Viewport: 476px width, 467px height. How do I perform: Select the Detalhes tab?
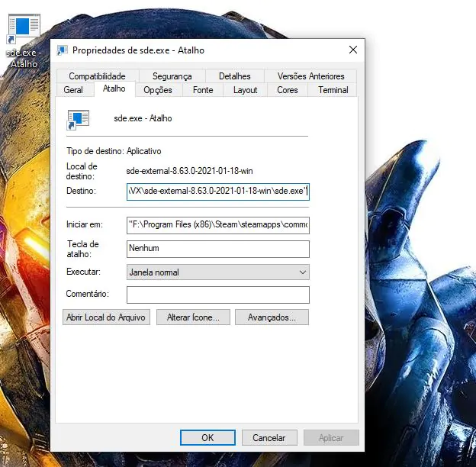click(234, 76)
